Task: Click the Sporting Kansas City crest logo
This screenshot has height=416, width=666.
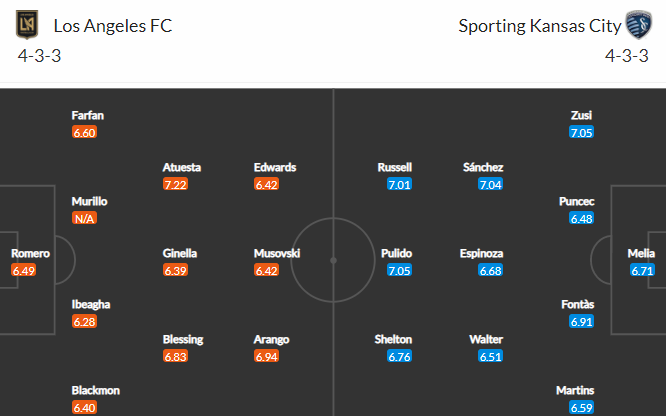Action: [638, 25]
